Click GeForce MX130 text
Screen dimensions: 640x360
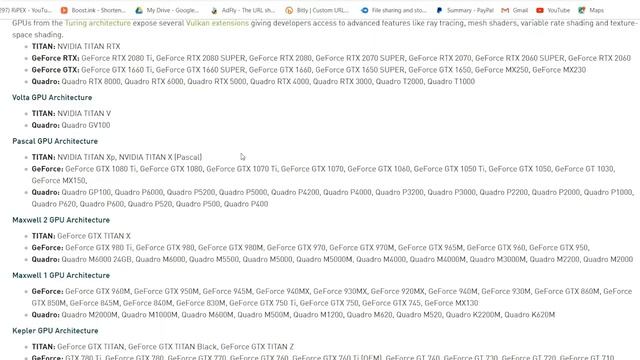(451, 303)
